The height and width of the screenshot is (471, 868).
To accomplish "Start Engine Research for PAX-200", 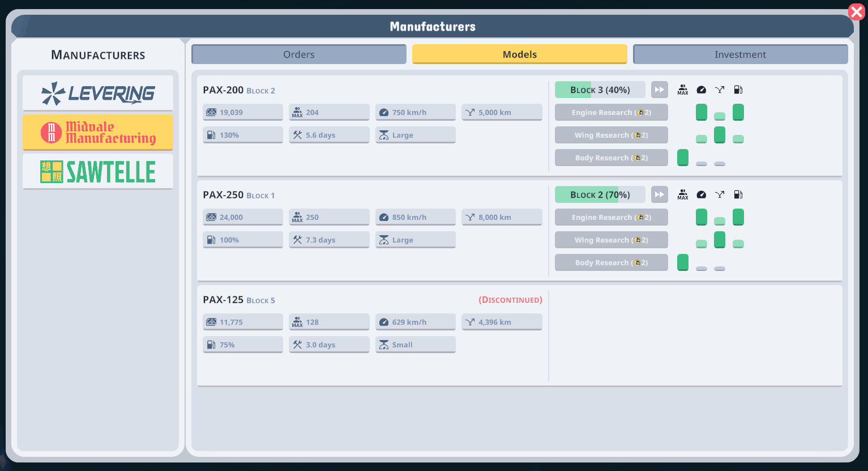I will click(x=611, y=112).
